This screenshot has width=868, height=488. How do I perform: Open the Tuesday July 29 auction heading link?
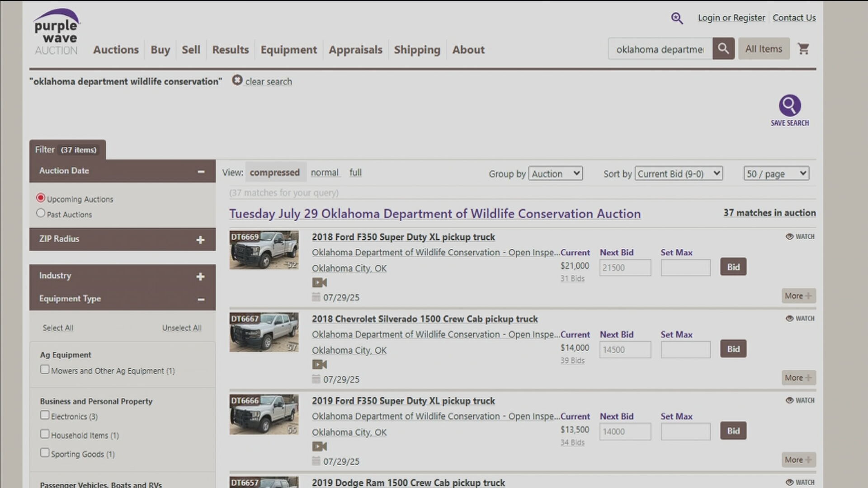435,214
